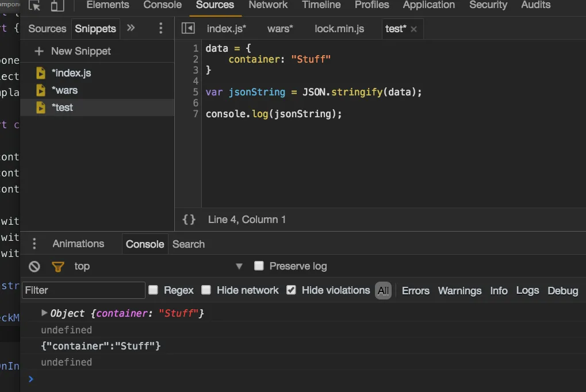Close the test snippet tab

coord(414,29)
